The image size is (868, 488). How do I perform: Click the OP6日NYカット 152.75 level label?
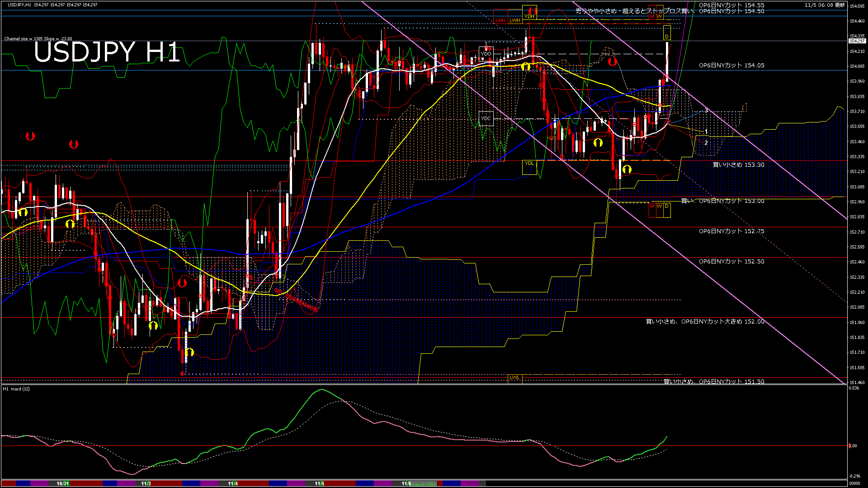coord(731,231)
